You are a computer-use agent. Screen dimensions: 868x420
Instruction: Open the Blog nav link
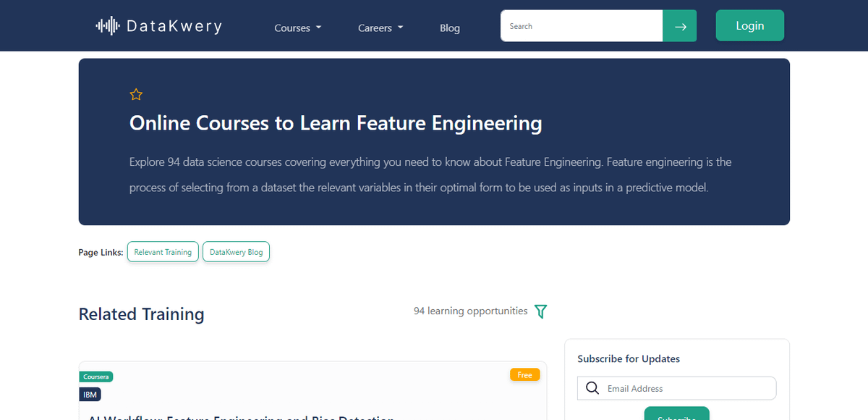pos(450,28)
